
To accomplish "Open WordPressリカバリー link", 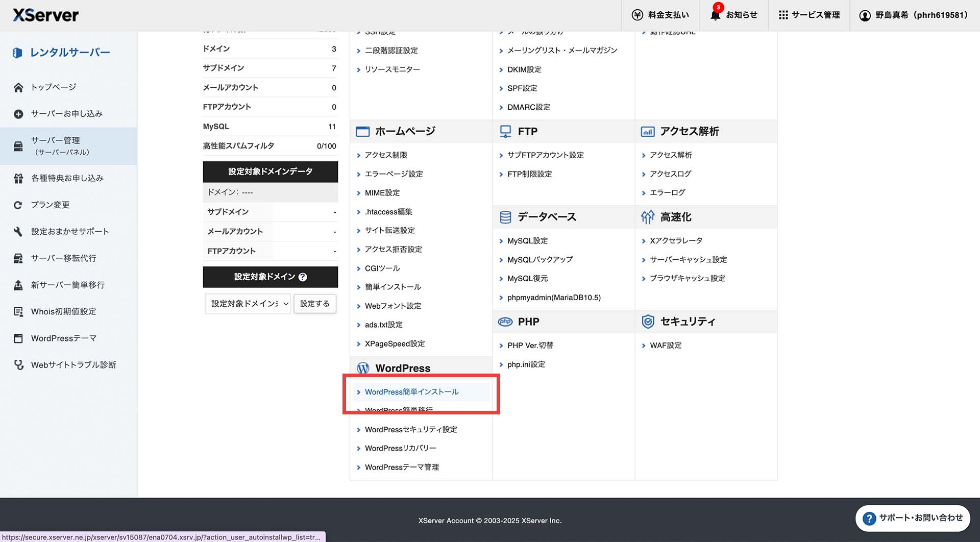I will coord(400,449).
